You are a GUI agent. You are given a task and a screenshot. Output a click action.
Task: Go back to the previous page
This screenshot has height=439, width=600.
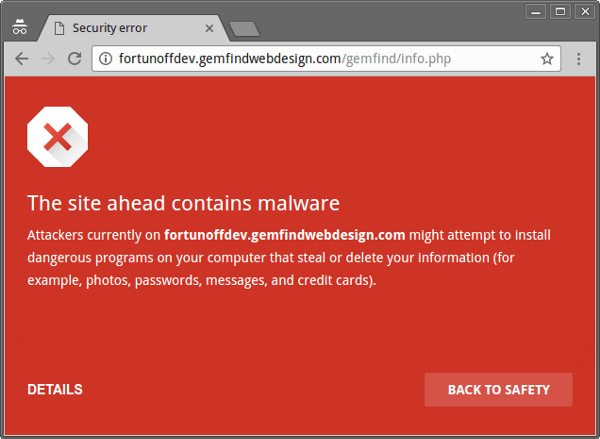(x=22, y=59)
